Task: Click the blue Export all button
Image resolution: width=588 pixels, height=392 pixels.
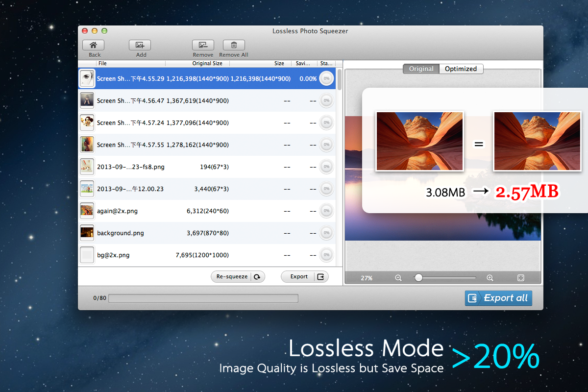Action: 498,298
